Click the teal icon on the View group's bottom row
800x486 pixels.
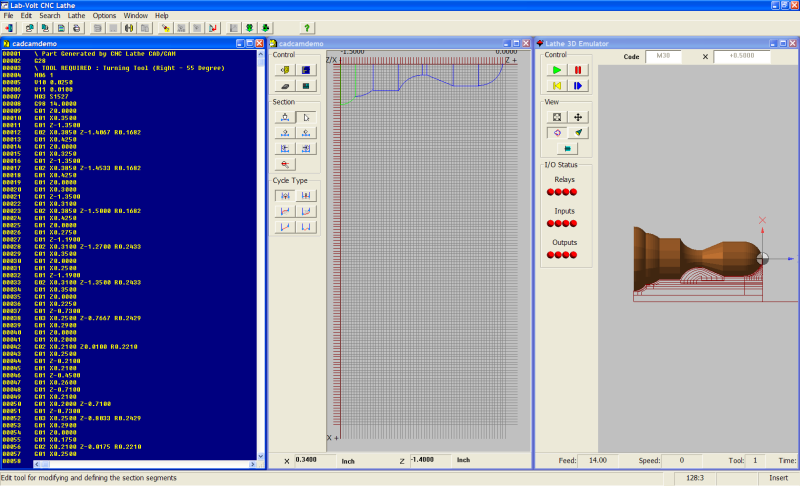567,148
